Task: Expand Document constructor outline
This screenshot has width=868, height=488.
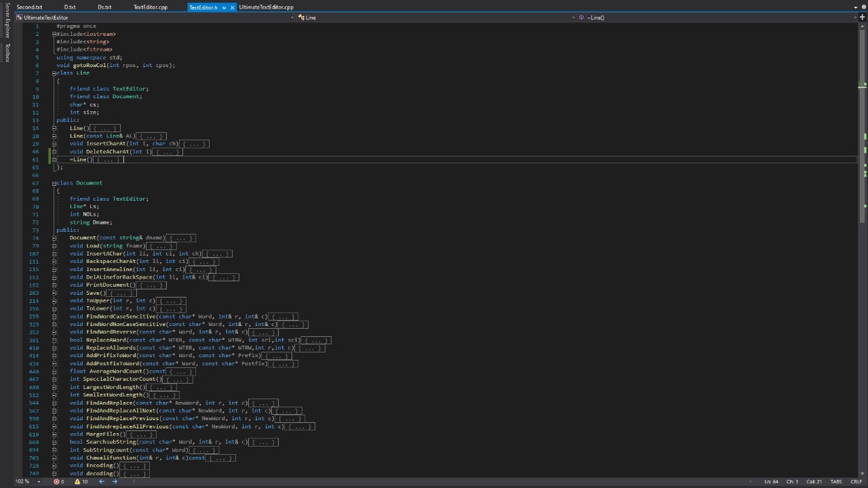Action: coord(54,239)
